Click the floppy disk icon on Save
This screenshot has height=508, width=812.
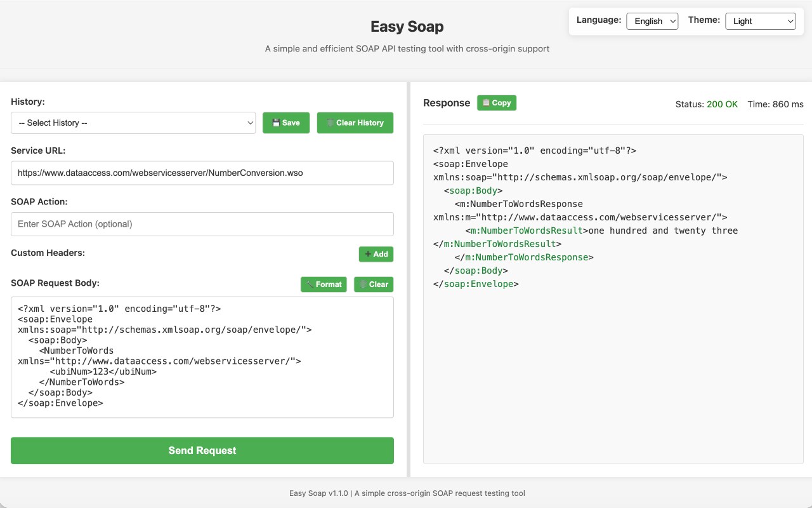(x=276, y=123)
